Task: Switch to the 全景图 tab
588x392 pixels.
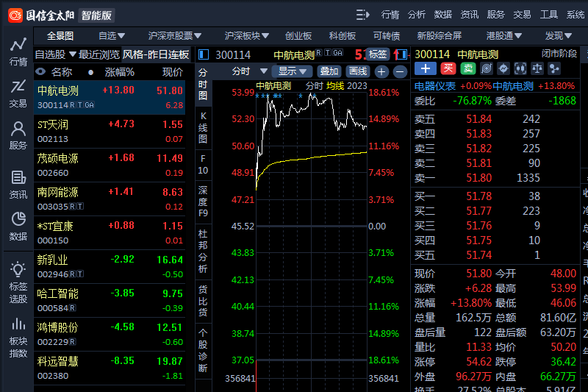Action: pyautogui.click(x=60, y=36)
